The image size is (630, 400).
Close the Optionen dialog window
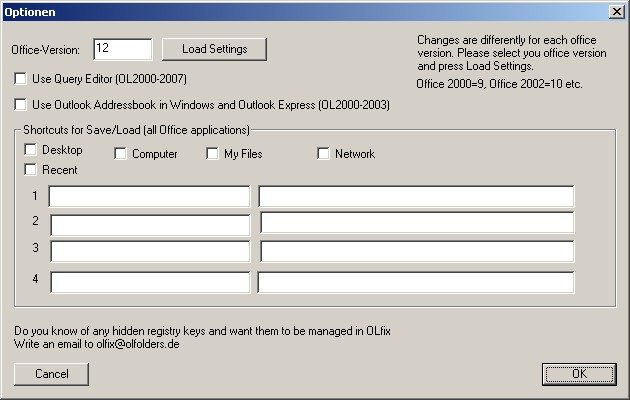(616, 12)
